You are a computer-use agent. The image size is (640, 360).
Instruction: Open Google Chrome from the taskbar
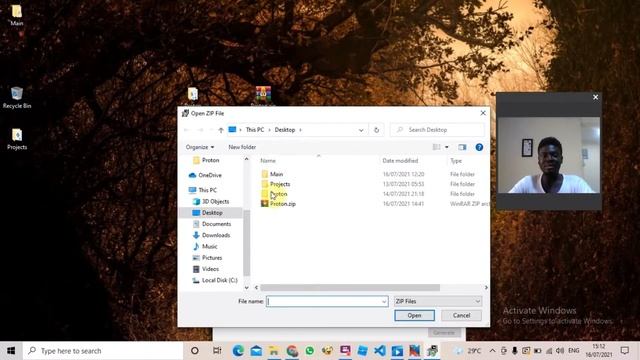pyautogui.click(x=292, y=351)
